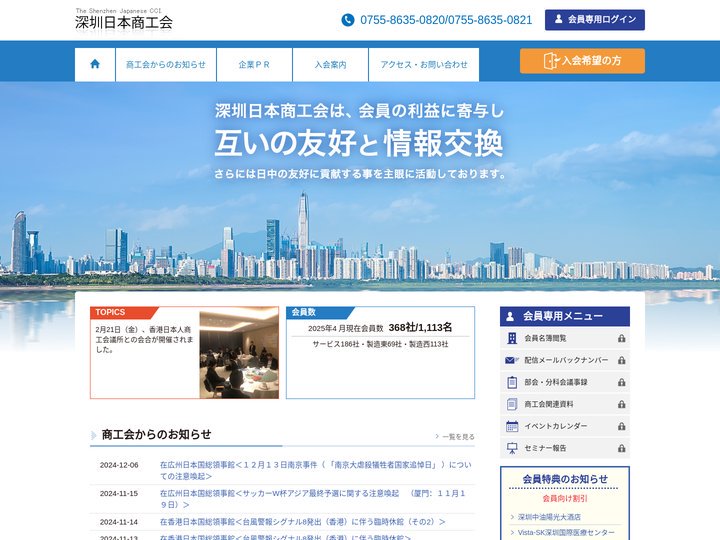
Task: Click the door icon on 入会希望の方 button
Action: (551, 61)
